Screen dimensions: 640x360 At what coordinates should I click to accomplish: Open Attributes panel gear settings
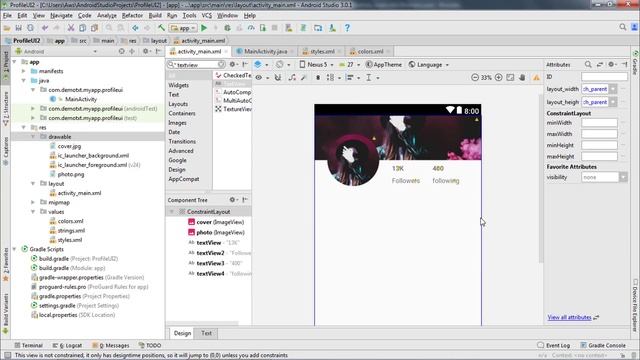612,64
